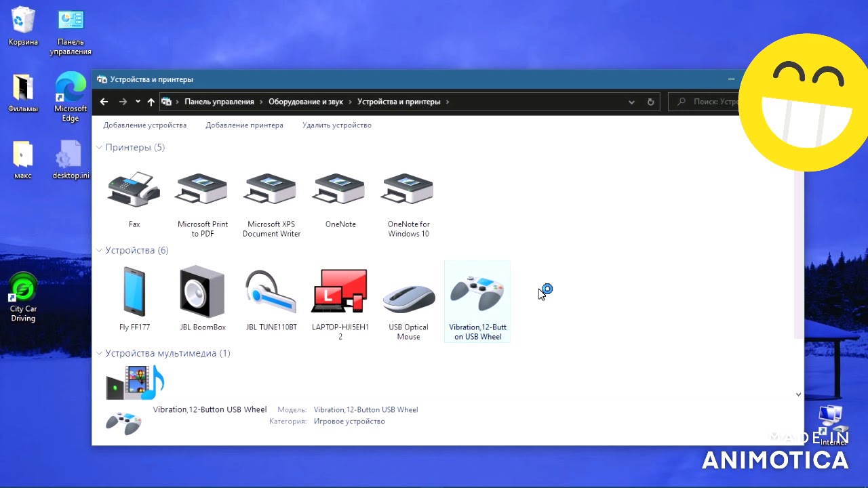
Task: Refresh the Devices and Printers view
Action: (x=650, y=102)
